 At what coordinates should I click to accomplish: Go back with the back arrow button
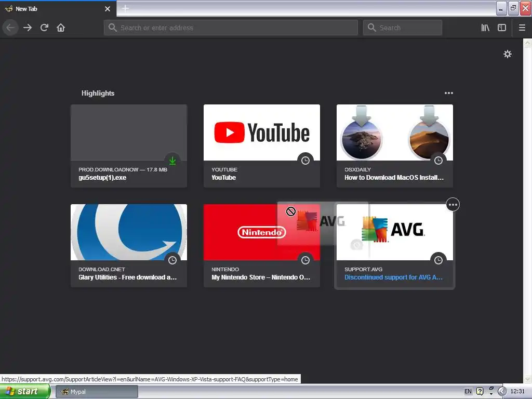pyautogui.click(x=10, y=28)
